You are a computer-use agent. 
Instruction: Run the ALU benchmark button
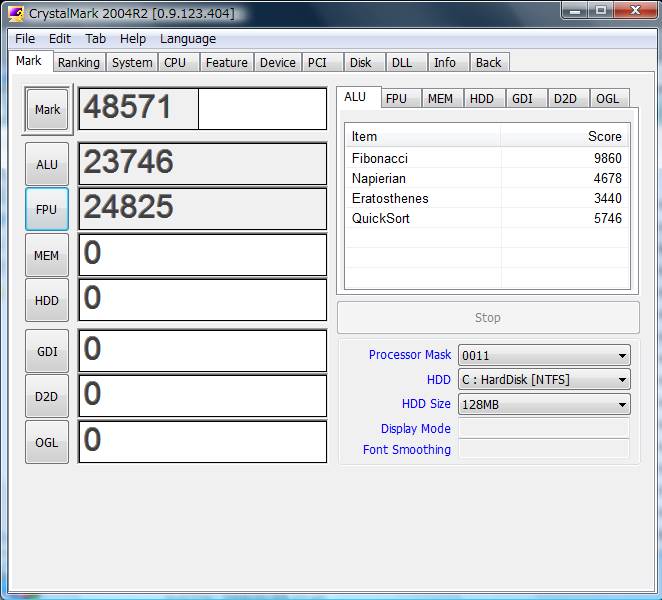[x=47, y=165]
